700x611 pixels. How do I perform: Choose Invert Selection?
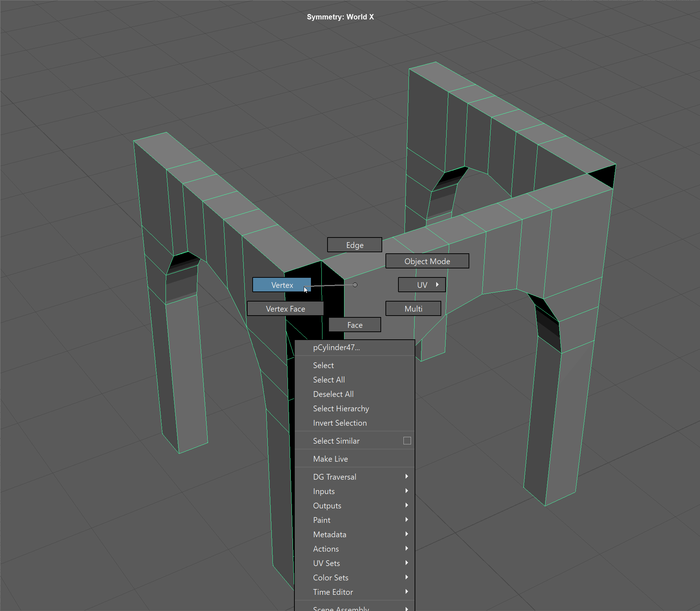(x=340, y=423)
